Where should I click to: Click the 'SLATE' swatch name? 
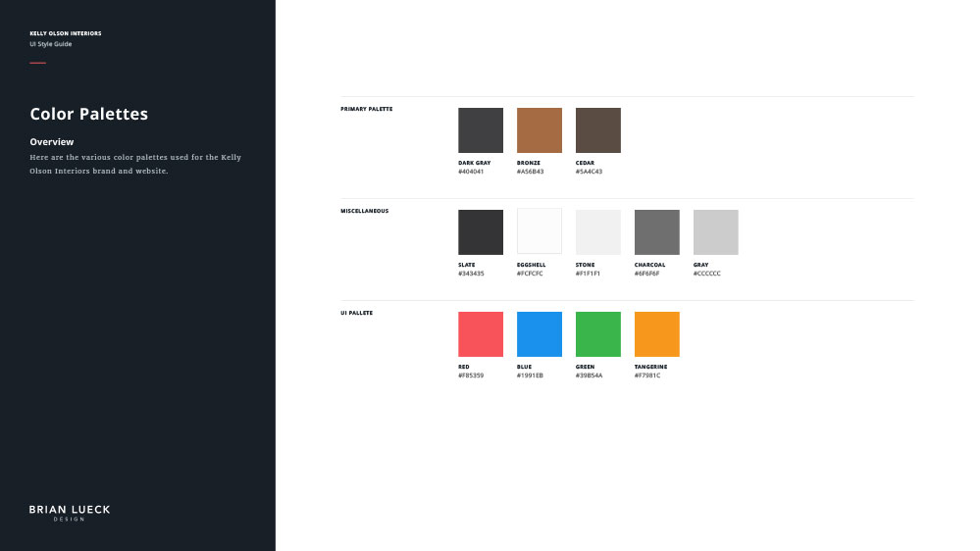466,265
